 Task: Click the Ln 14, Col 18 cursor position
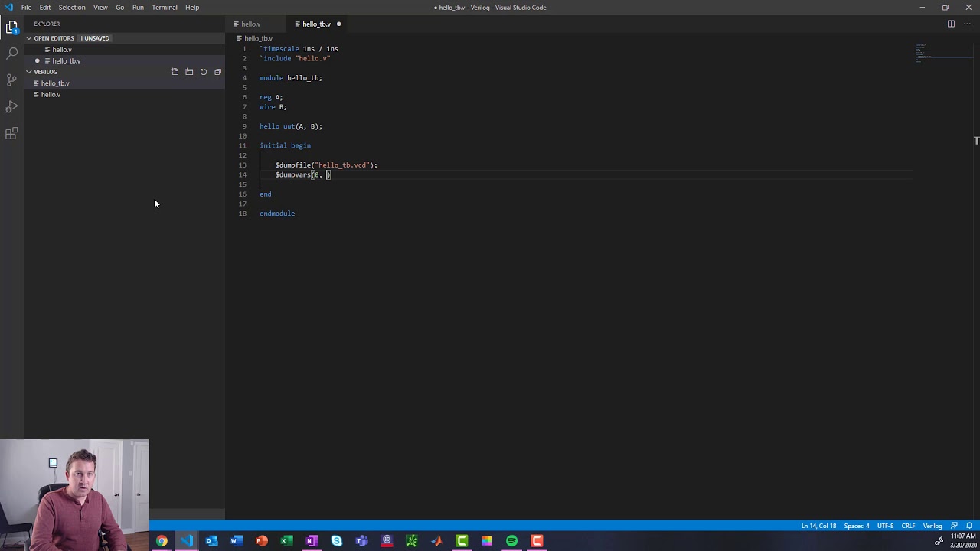coord(818,526)
